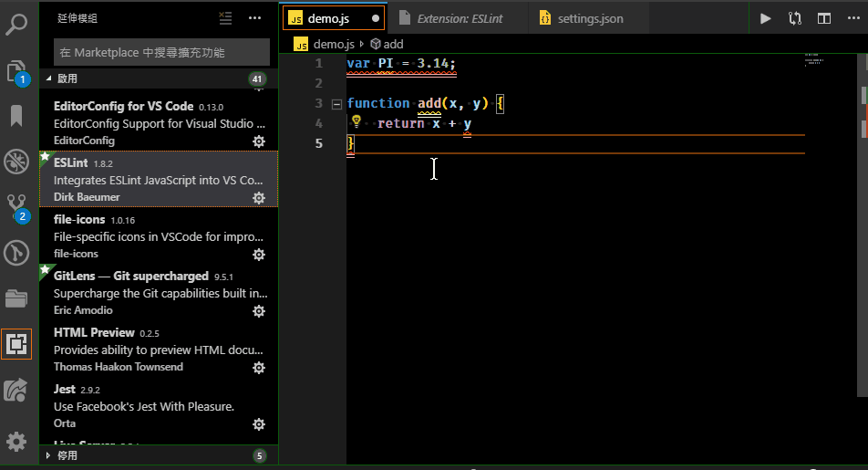Screen dimensions: 868x470
Task: Click the 'var' keyword on line 1
Action: pyautogui.click(x=358, y=64)
